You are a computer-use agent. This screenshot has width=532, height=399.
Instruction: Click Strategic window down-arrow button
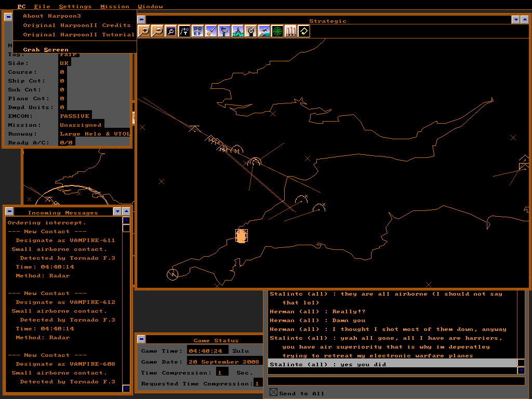tap(516, 20)
